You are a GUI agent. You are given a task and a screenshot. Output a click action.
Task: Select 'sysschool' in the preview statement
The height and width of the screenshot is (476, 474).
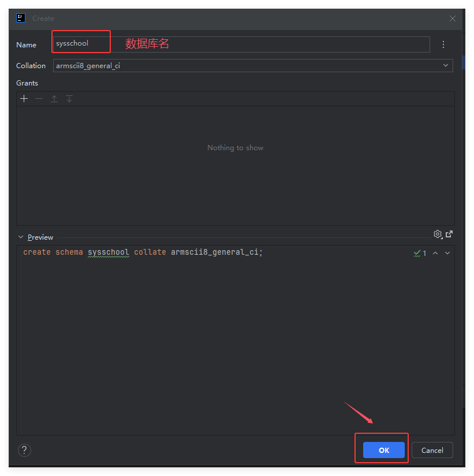click(109, 252)
